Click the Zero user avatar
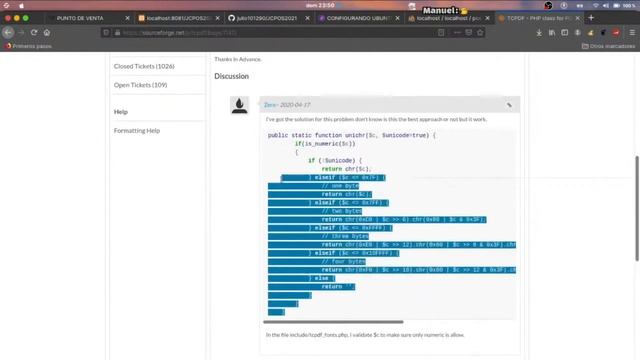 239,105
